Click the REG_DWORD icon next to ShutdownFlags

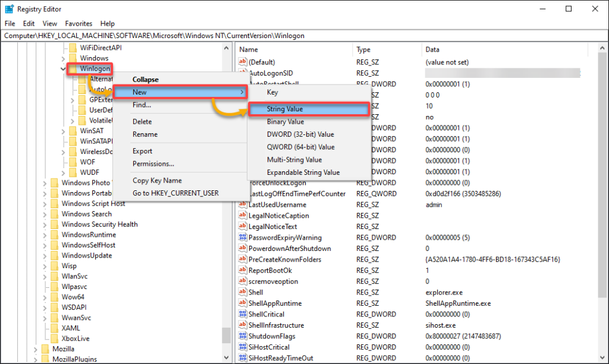(x=243, y=336)
